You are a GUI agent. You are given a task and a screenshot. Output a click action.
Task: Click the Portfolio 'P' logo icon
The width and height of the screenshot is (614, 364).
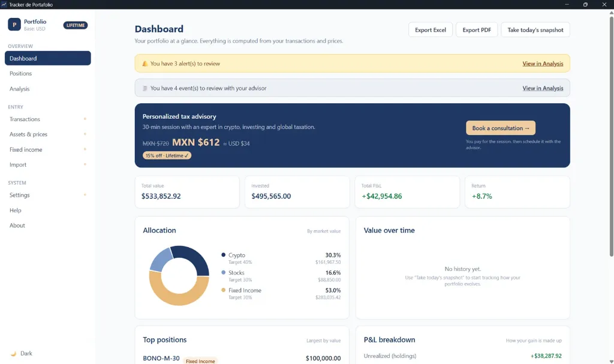[14, 25]
